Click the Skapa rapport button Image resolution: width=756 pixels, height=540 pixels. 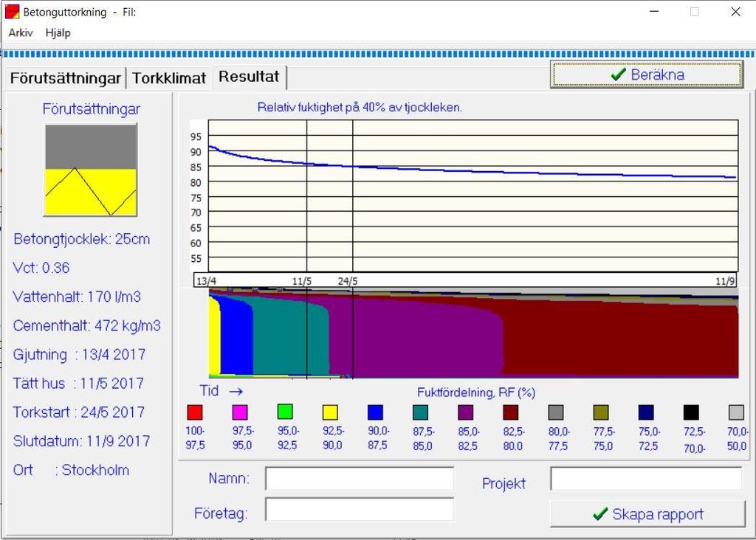point(647,514)
